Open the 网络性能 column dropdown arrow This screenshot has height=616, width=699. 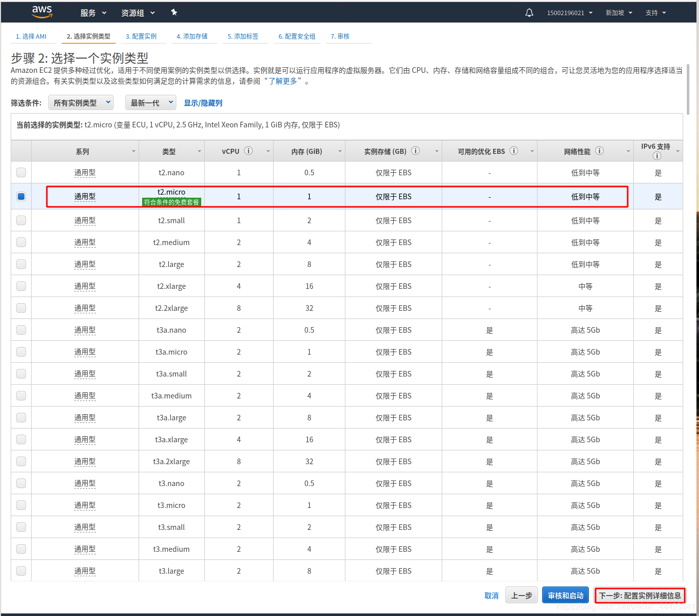(x=628, y=151)
